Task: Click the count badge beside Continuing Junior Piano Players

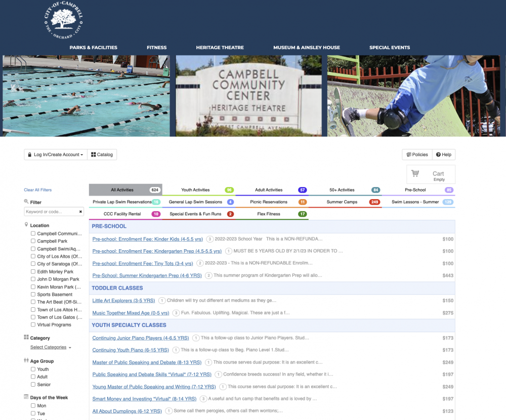Action: point(196,338)
